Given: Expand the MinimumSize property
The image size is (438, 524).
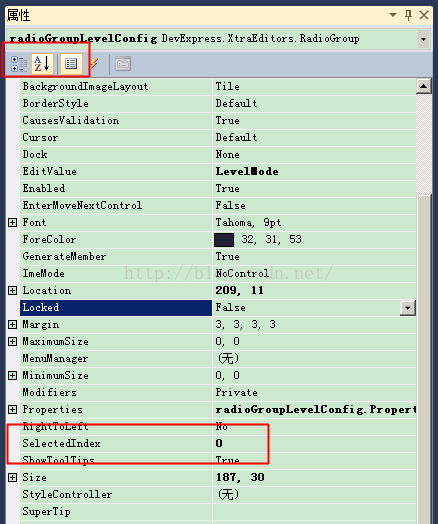Looking at the screenshot, I should 12,376.
